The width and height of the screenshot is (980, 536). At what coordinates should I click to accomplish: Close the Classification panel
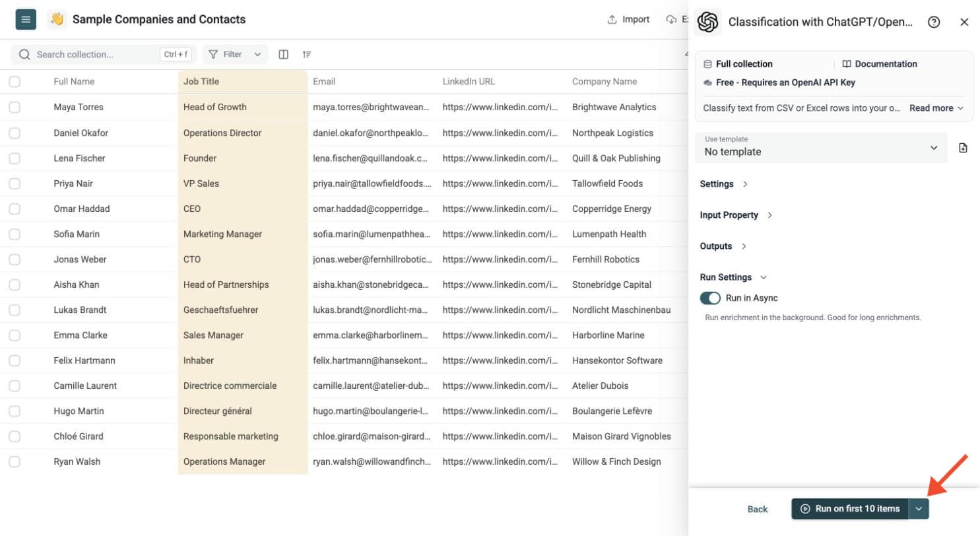(964, 22)
